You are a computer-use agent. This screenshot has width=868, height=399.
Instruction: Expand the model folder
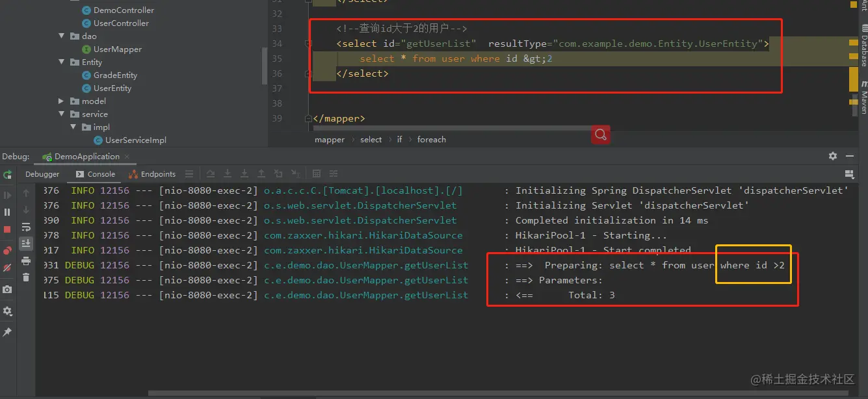tap(62, 101)
